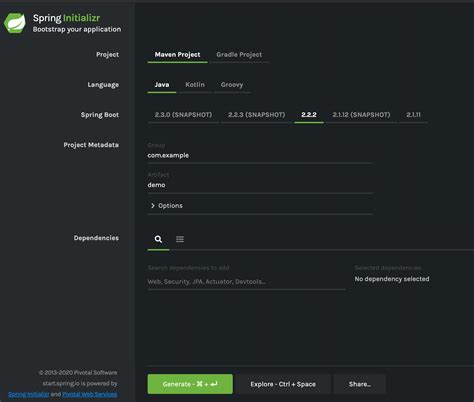Select Spring Boot 2.2.3 (SNAPSHOT)

[x=256, y=115]
